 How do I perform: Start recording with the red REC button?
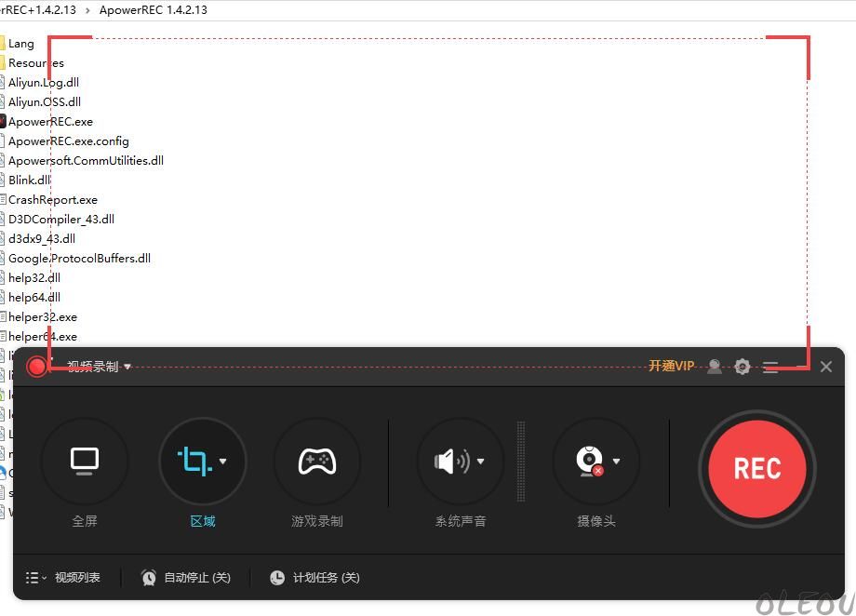coord(756,469)
